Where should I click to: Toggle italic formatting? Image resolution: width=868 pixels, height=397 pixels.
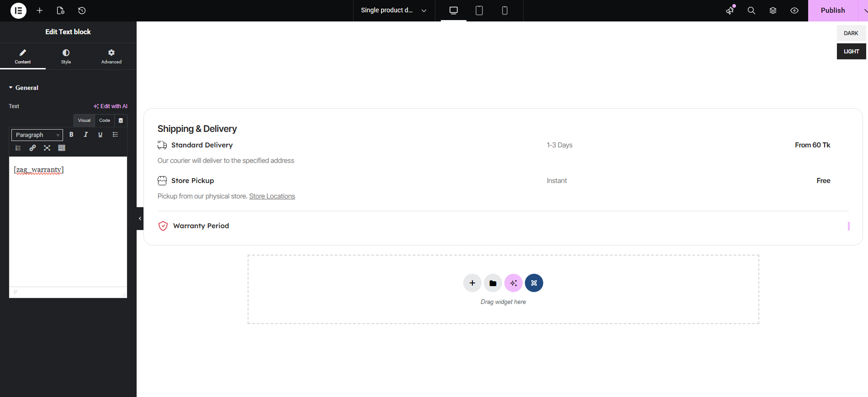point(86,135)
